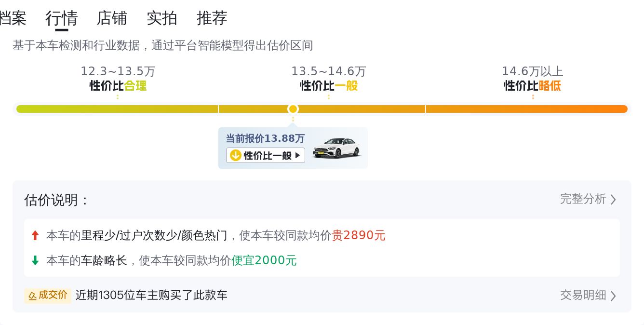The image size is (644, 325).
Task: Select the 行情 tab
Action: click(x=62, y=18)
